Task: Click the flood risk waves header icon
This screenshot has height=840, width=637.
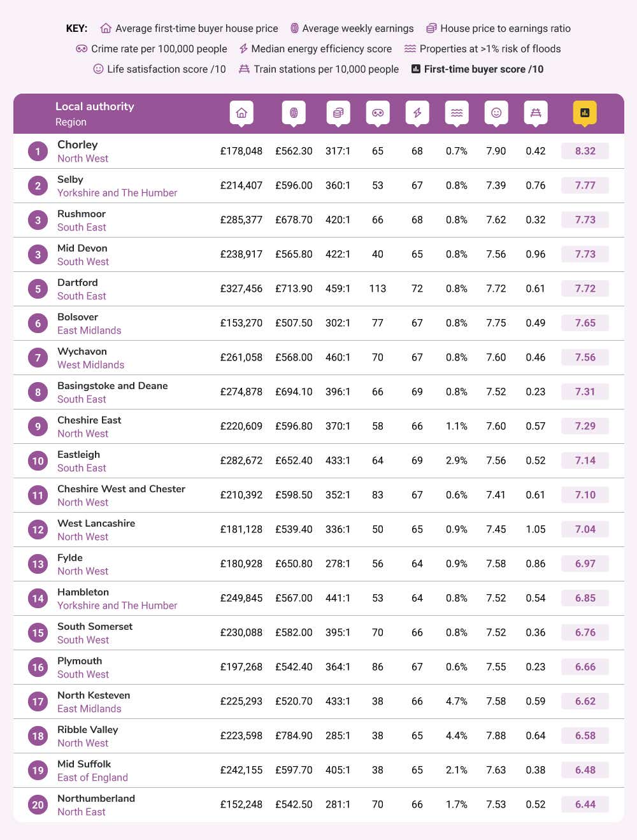Action: (457, 113)
